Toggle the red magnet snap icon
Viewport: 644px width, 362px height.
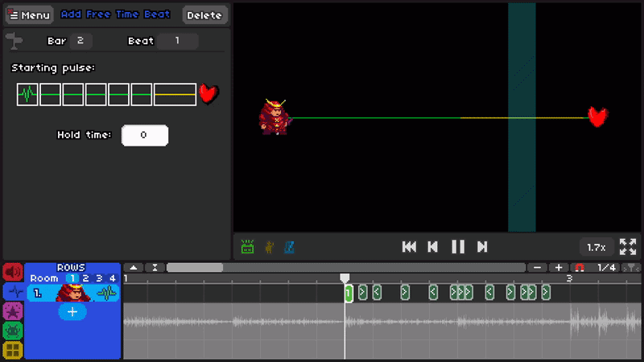click(579, 267)
